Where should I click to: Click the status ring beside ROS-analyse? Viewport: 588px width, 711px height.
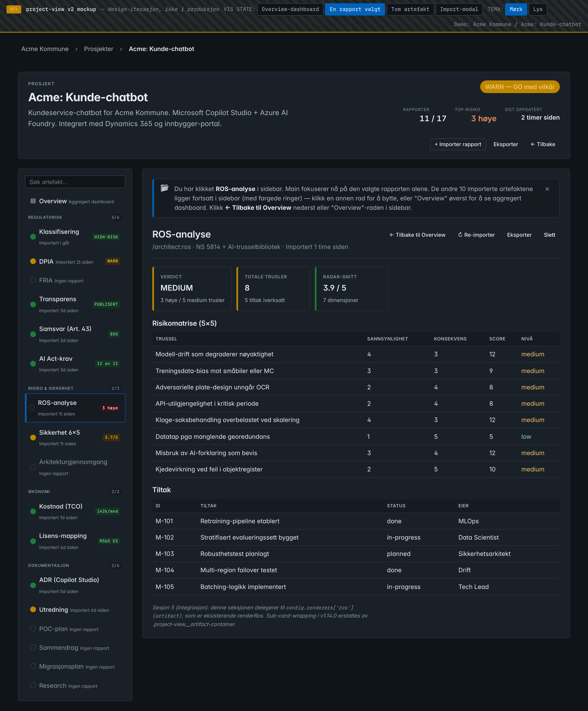32,408
